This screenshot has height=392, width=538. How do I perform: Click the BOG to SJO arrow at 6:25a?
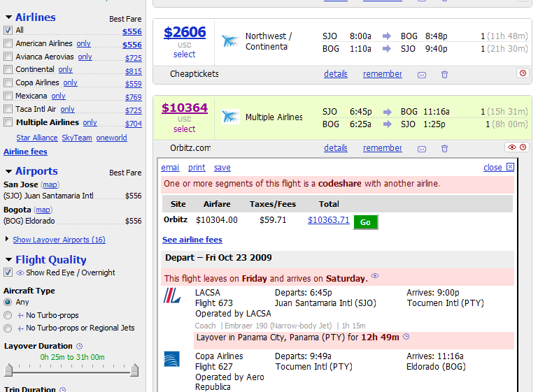click(387, 124)
